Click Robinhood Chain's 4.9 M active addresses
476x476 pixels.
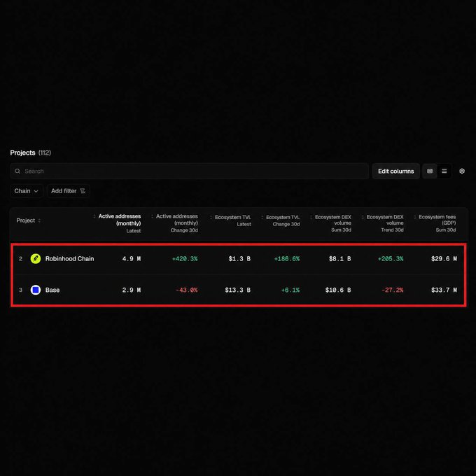(x=132, y=258)
